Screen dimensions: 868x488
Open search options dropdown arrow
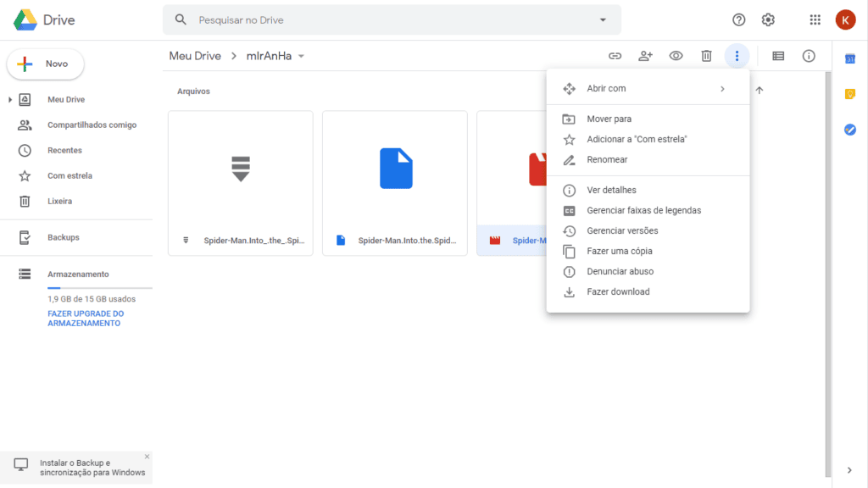[603, 20]
